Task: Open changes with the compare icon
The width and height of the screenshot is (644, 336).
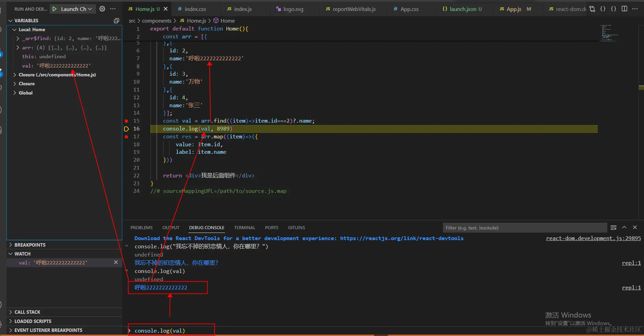Action: pyautogui.click(x=592, y=9)
